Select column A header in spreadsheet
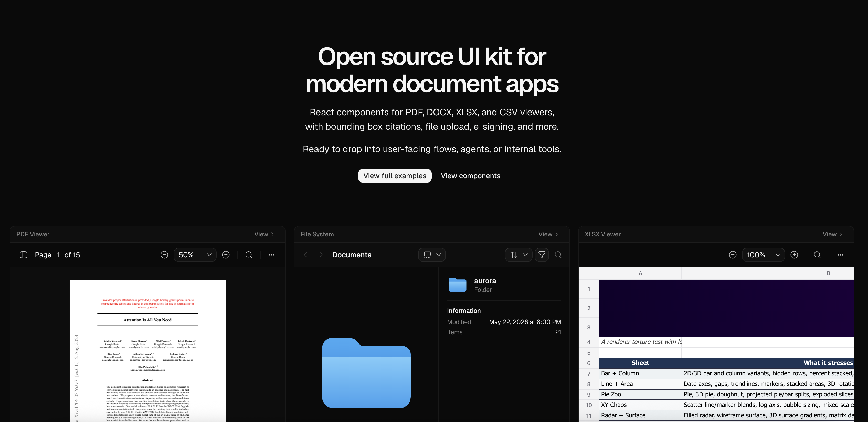 (640, 273)
